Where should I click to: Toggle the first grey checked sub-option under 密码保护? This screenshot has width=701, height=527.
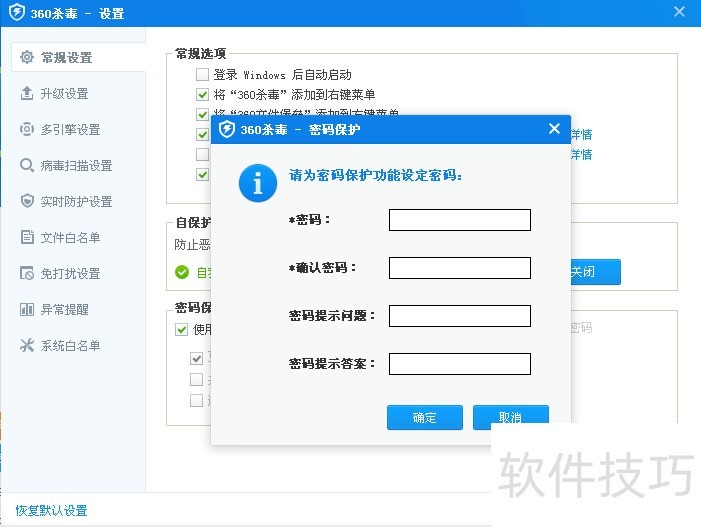coord(196,358)
